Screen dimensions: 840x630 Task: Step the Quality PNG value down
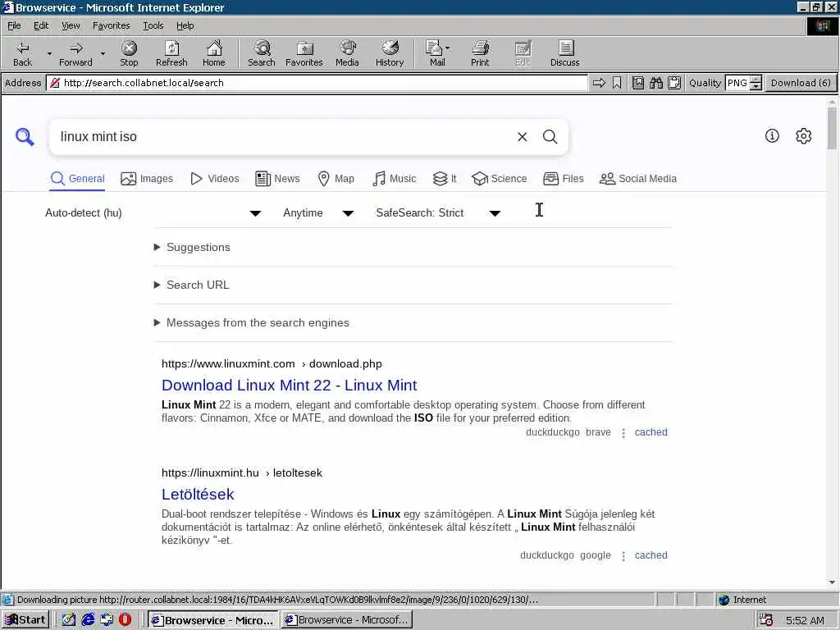756,86
